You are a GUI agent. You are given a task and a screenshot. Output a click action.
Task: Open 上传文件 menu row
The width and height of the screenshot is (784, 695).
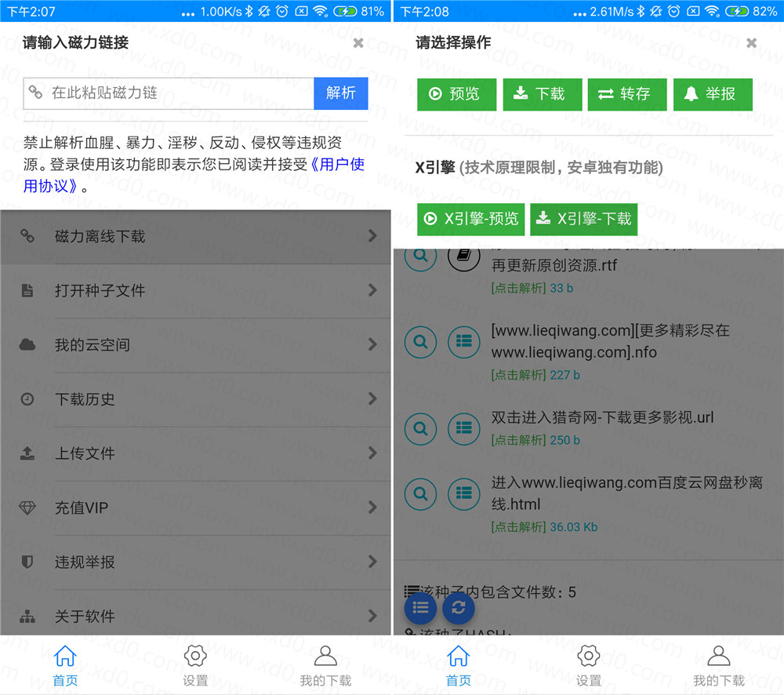point(195,453)
